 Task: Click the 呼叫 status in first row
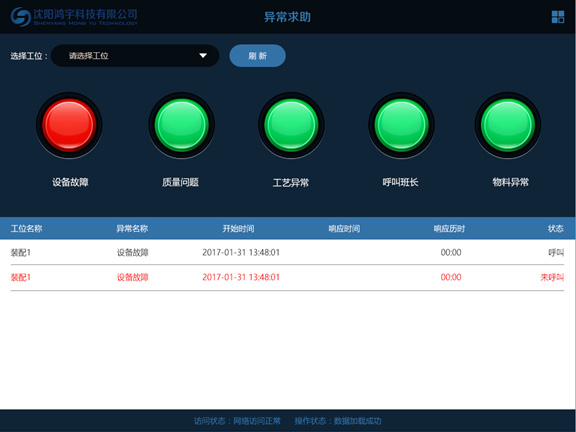pyautogui.click(x=556, y=252)
